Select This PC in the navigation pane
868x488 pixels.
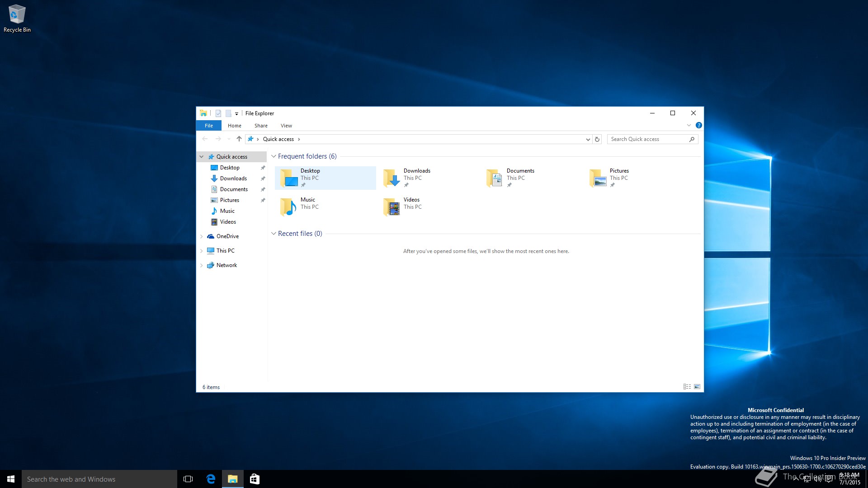pos(225,251)
